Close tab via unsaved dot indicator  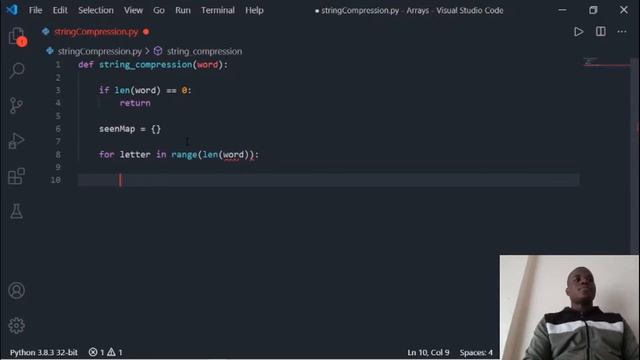coord(146,32)
